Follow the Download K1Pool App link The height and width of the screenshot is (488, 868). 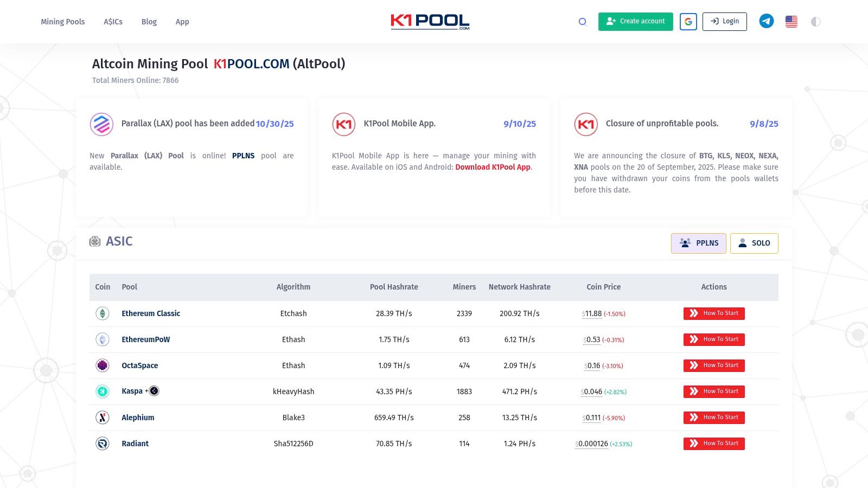(x=493, y=167)
